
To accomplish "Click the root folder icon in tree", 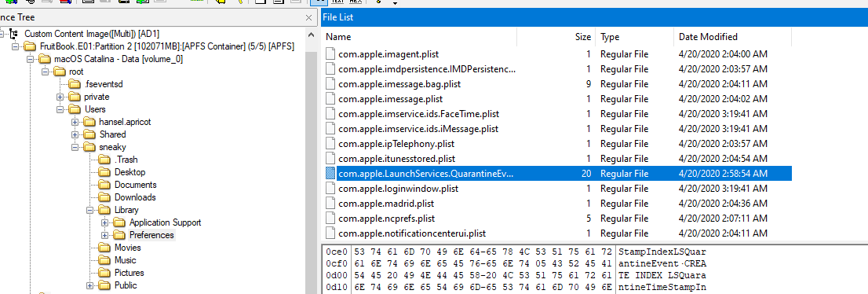I will tap(59, 72).
